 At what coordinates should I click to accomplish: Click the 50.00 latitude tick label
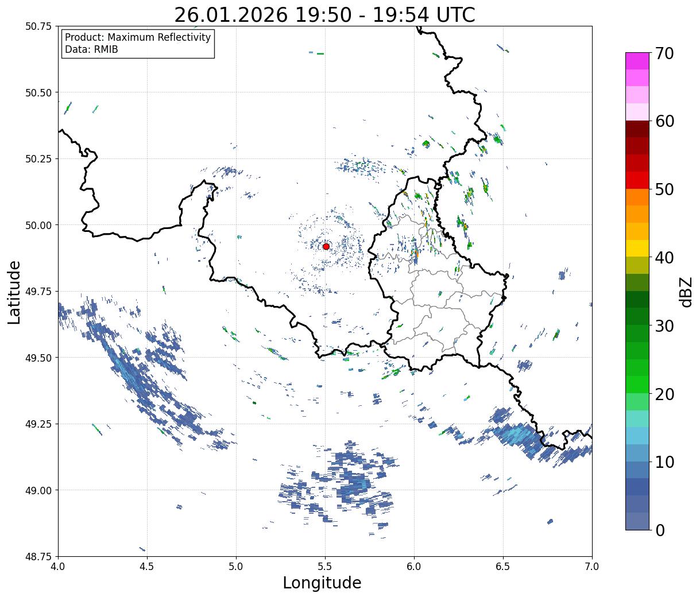(x=39, y=225)
